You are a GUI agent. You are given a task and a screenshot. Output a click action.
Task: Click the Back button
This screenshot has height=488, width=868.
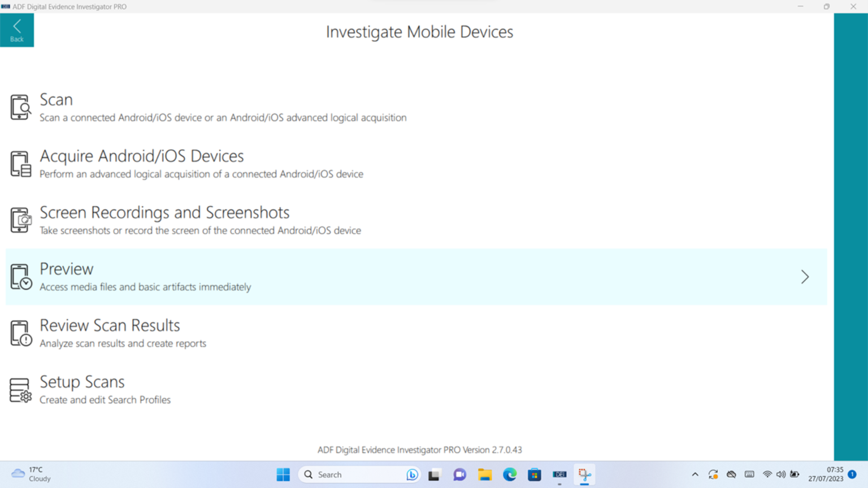16,29
